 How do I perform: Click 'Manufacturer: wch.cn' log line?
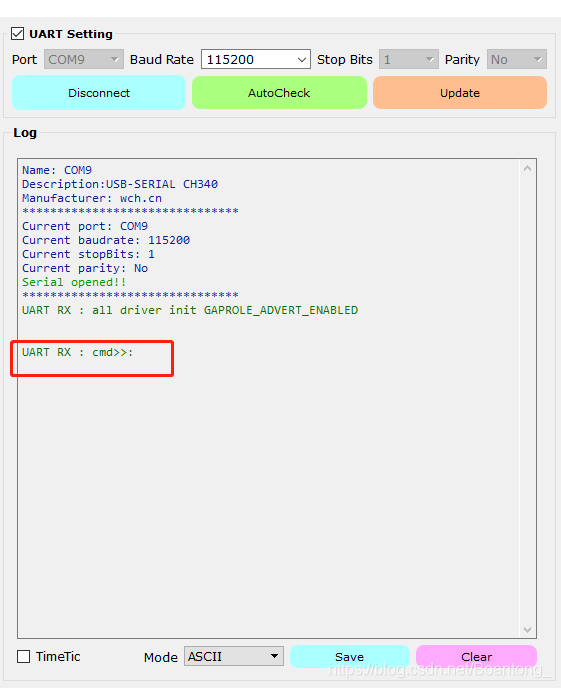click(92, 198)
